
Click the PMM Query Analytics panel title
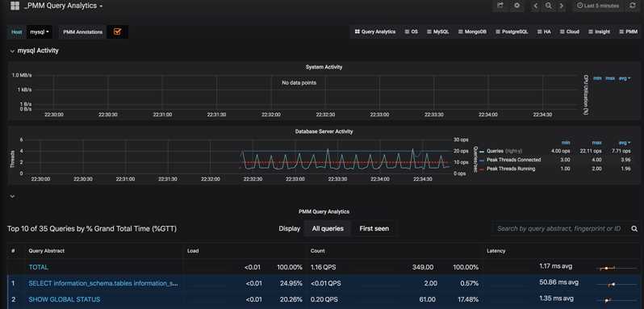(x=324, y=211)
